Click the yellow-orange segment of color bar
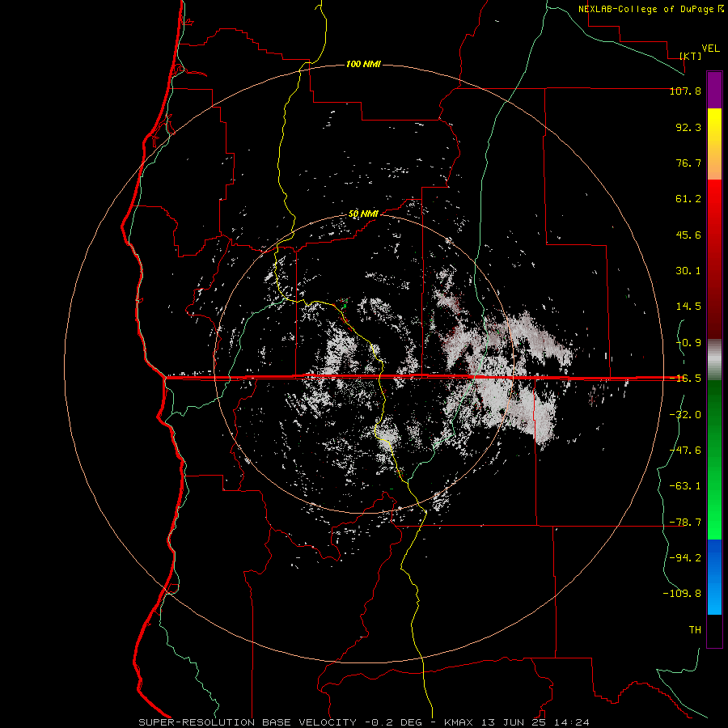728x728 pixels. pyautogui.click(x=714, y=144)
